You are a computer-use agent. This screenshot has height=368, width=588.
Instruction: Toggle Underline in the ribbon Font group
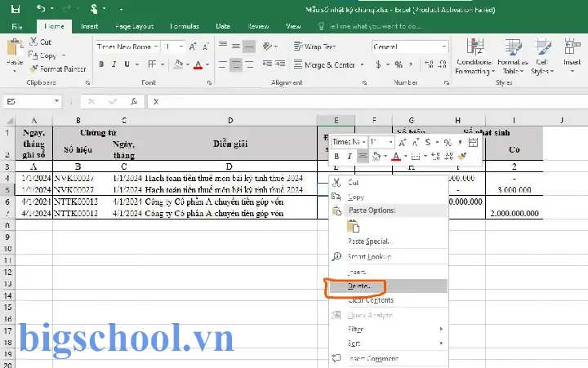coord(127,64)
